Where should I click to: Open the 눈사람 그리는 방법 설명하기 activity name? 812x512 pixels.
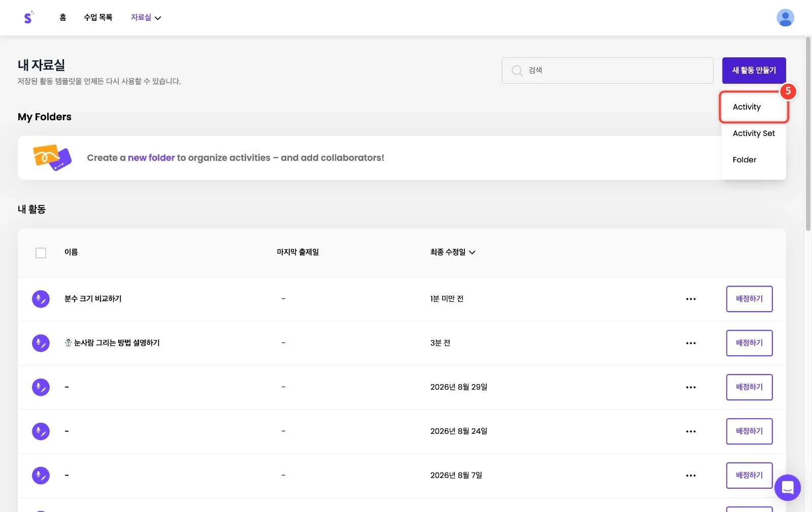click(112, 343)
